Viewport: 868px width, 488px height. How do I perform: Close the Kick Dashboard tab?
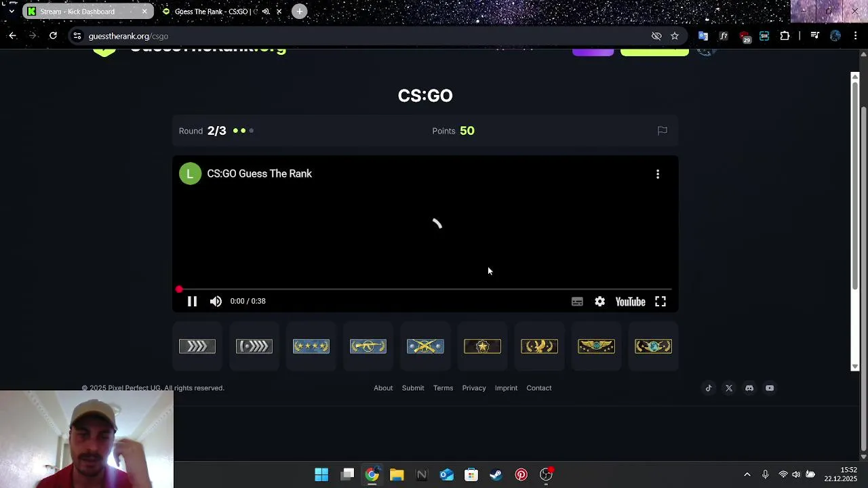144,12
